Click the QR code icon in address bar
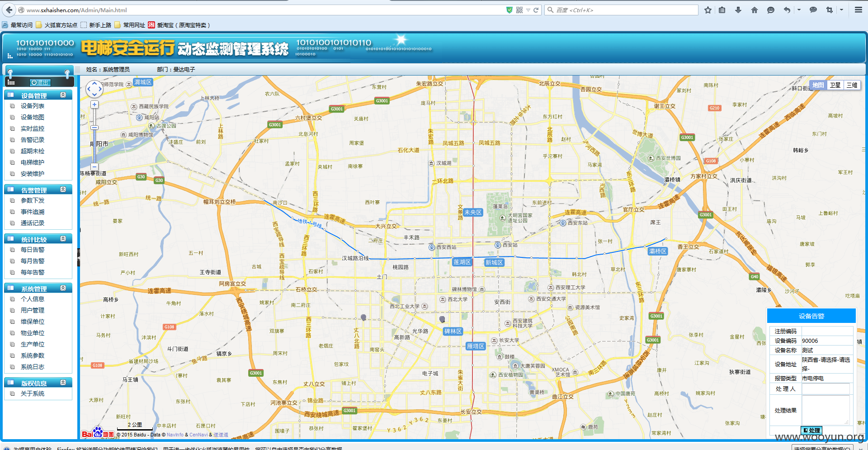868x450 pixels. click(x=519, y=10)
